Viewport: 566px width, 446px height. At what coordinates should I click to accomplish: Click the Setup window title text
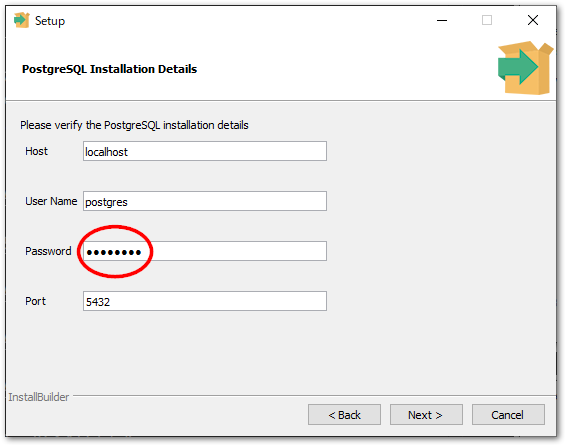[x=50, y=21]
